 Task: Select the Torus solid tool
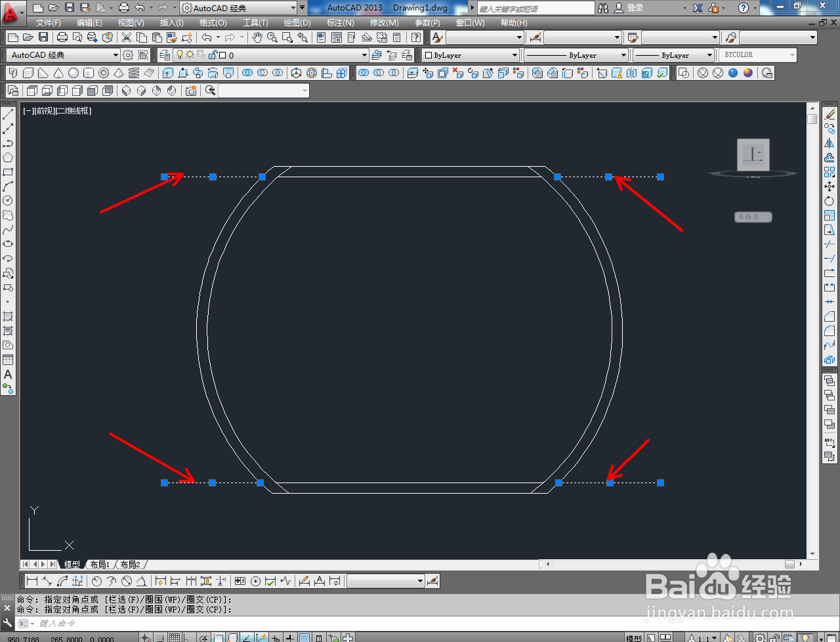point(104,73)
